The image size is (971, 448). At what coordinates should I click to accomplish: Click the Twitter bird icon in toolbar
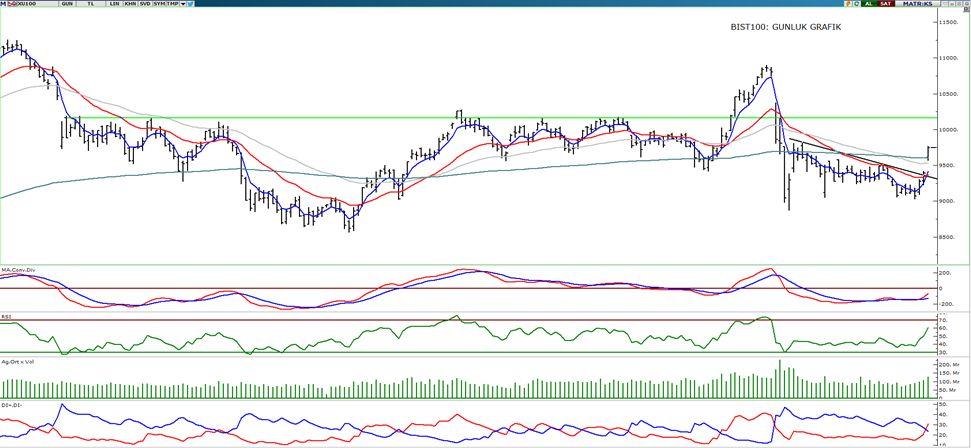(x=190, y=4)
